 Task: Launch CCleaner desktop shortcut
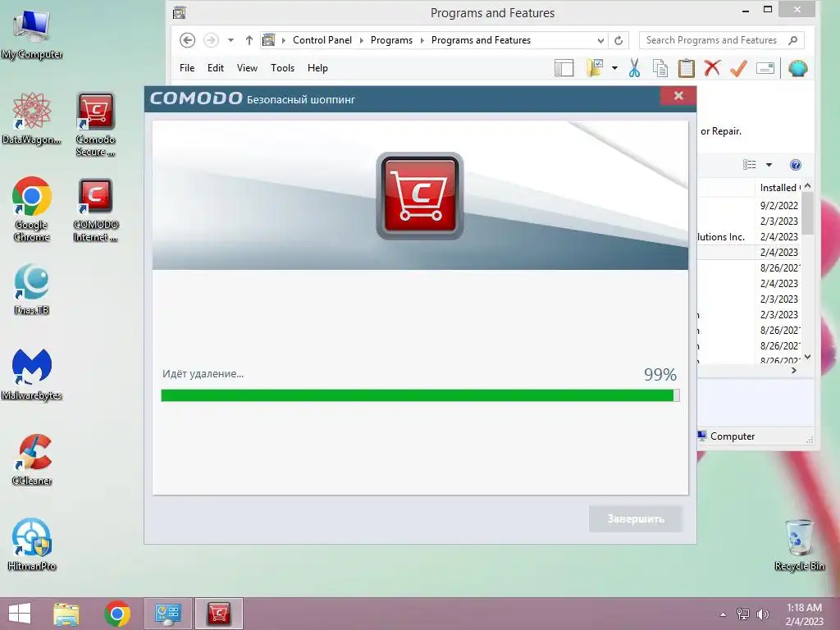pyautogui.click(x=32, y=459)
